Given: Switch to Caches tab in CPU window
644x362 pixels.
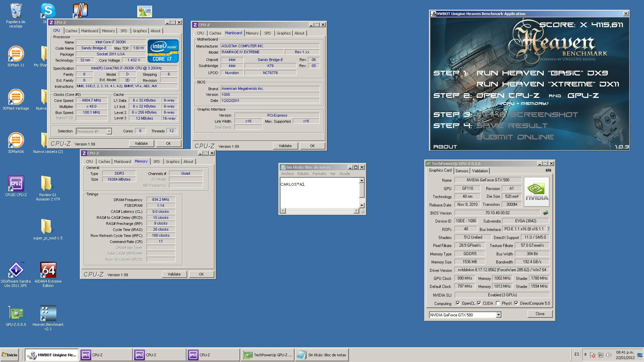Looking at the screenshot, I should (x=71, y=31).
